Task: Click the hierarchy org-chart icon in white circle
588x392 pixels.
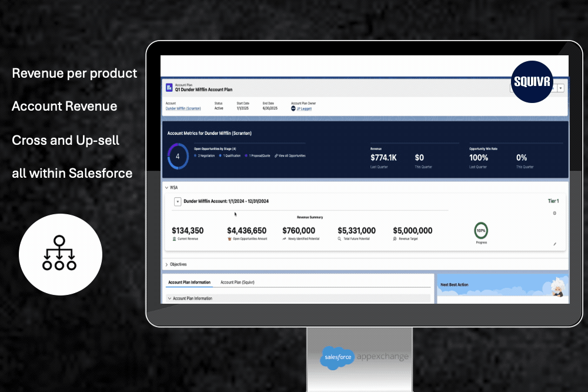Action: pos(60,254)
